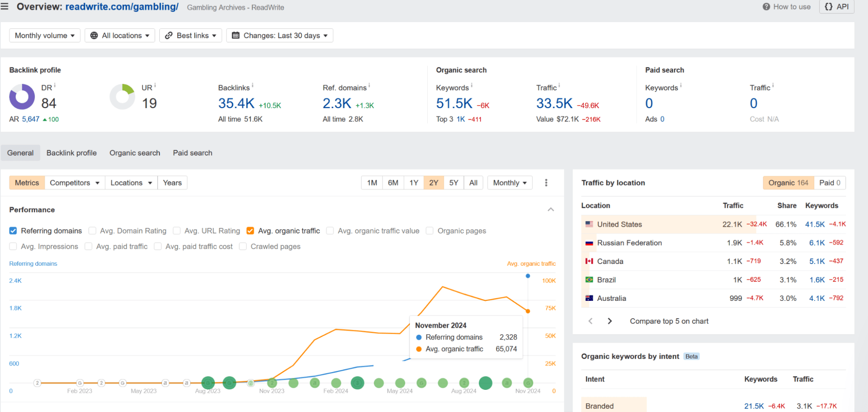Click the Organic search Keywords info icon
Image resolution: width=868 pixels, height=412 pixels.
point(472,85)
